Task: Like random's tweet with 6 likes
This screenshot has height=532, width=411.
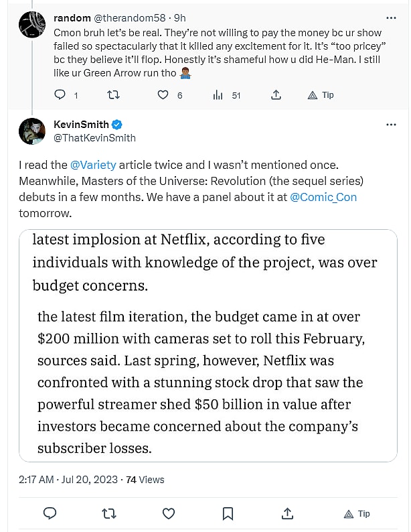Action: click(163, 95)
